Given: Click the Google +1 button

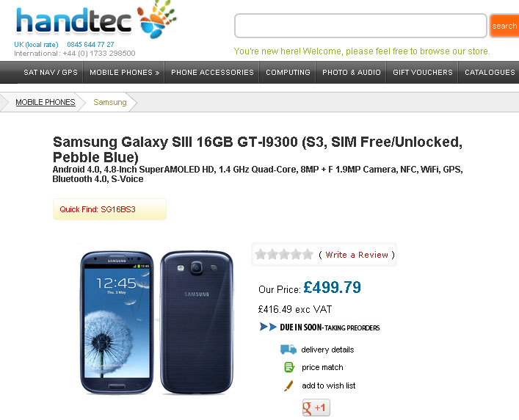Looking at the screenshot, I should (x=316, y=408).
